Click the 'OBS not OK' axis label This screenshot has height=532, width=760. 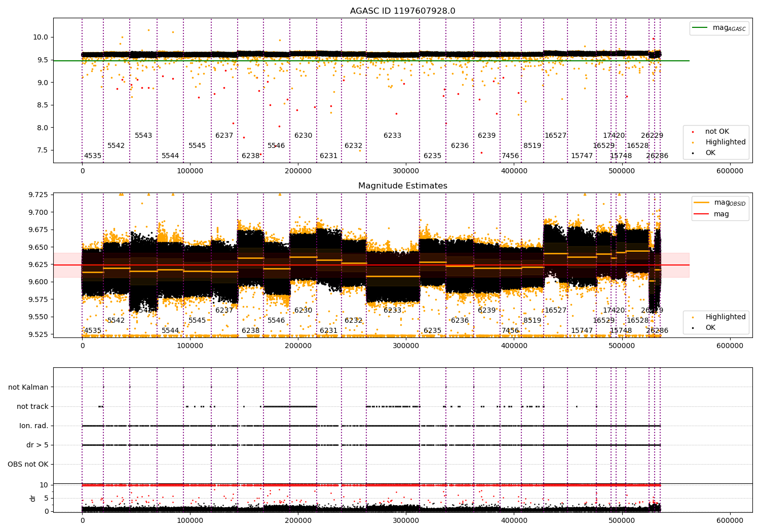click(x=28, y=465)
